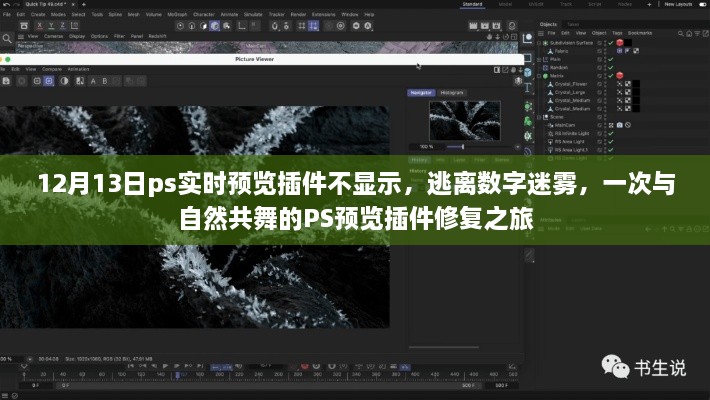The image size is (710, 400).
Task: Select the RS Area Light object
Action: 570,142
